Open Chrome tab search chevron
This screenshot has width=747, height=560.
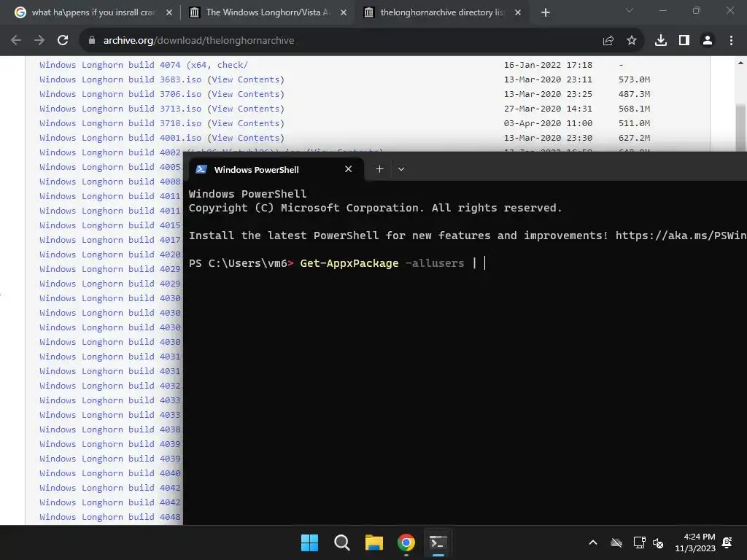(x=630, y=10)
